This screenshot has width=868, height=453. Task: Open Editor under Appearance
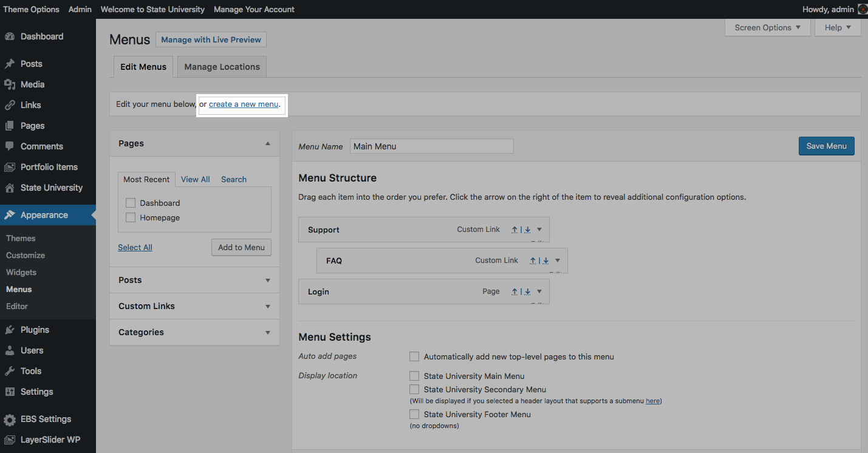17,306
